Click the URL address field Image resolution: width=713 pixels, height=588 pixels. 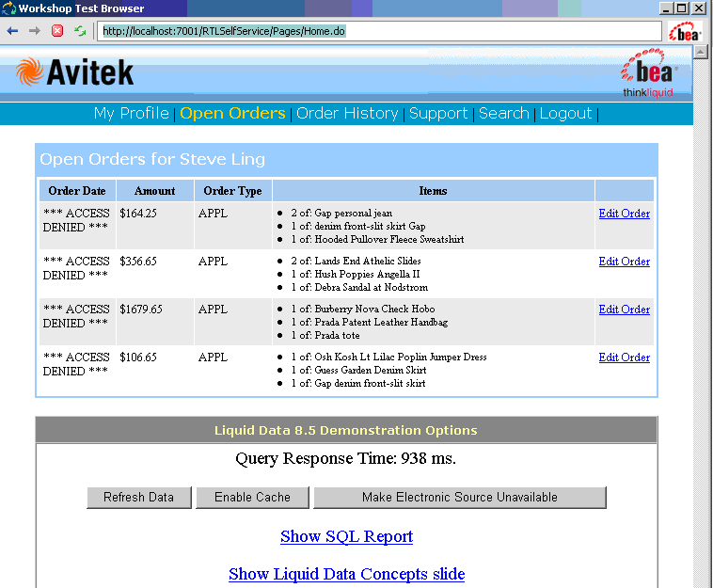point(380,31)
